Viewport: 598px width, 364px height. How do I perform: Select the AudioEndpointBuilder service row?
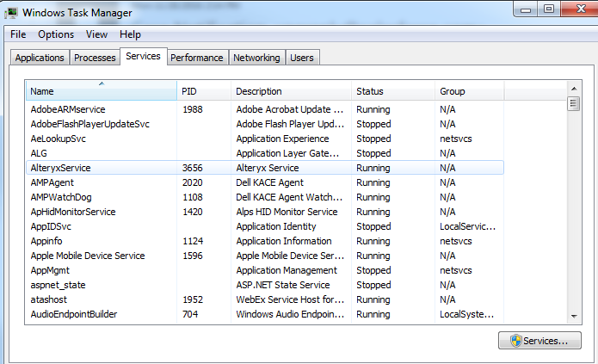(x=73, y=314)
